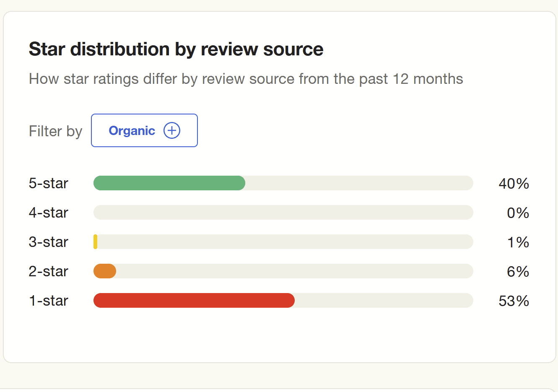The height and width of the screenshot is (392, 558).
Task: Click the "Filter by" label
Action: pos(55,131)
